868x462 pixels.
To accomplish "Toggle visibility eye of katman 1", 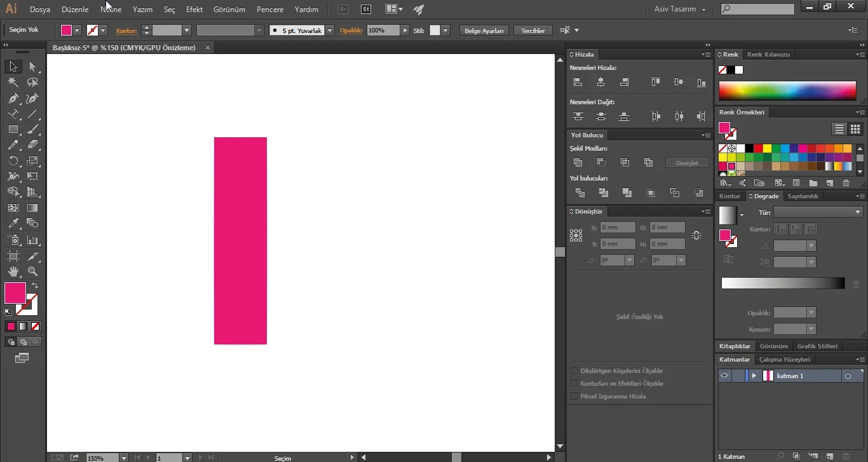I will 724,376.
